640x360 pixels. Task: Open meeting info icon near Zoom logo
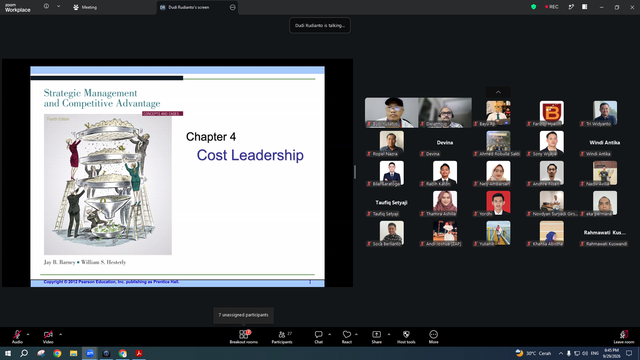(46, 6)
